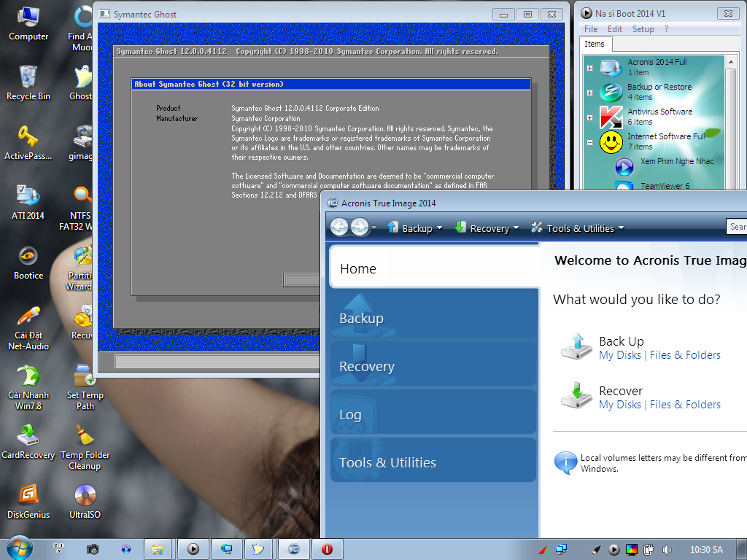This screenshot has width=747, height=560.
Task: Open Backup toolbar dropdown in Acronis
Action: click(x=415, y=228)
